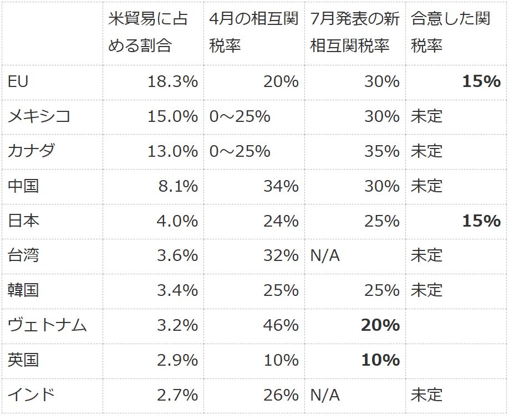Select the インド row label

(x=31, y=395)
